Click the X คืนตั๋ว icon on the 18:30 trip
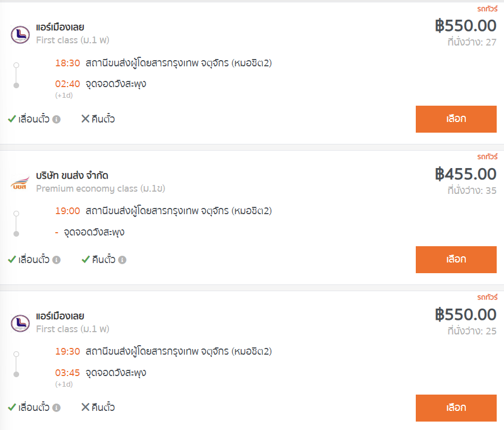The image size is (504, 430). (x=85, y=119)
